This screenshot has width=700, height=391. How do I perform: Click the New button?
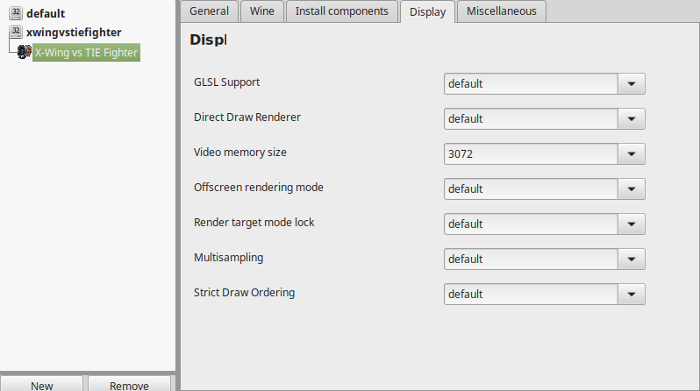pyautogui.click(x=42, y=385)
